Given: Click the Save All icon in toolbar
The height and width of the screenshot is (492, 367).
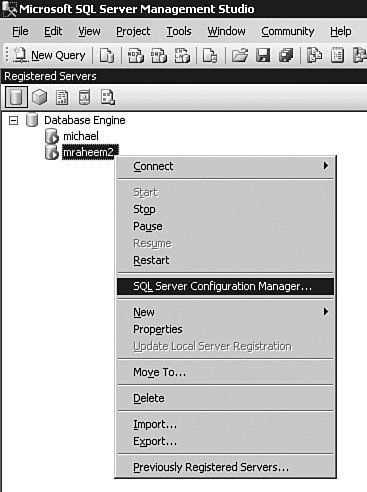Looking at the screenshot, I should coord(286,55).
